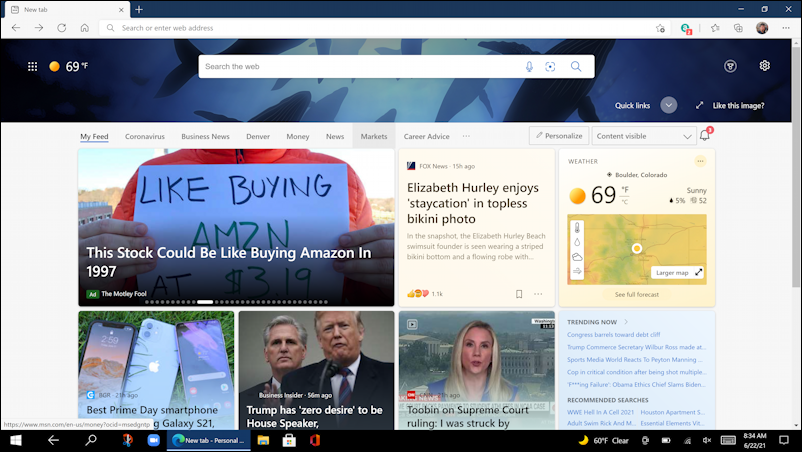Screen dimensions: 802x452
Task: Open the Coronavirus tab
Action: pyautogui.click(x=145, y=137)
